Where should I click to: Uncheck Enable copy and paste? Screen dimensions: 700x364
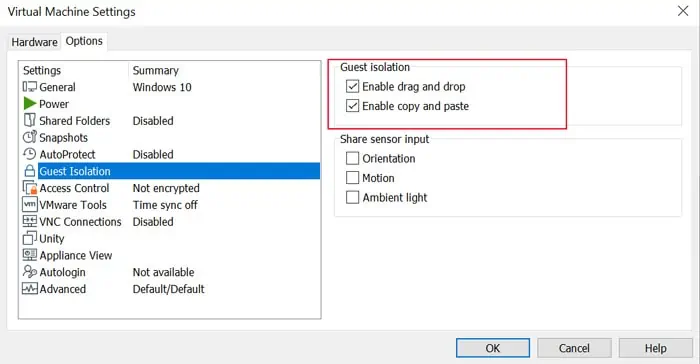(x=352, y=106)
